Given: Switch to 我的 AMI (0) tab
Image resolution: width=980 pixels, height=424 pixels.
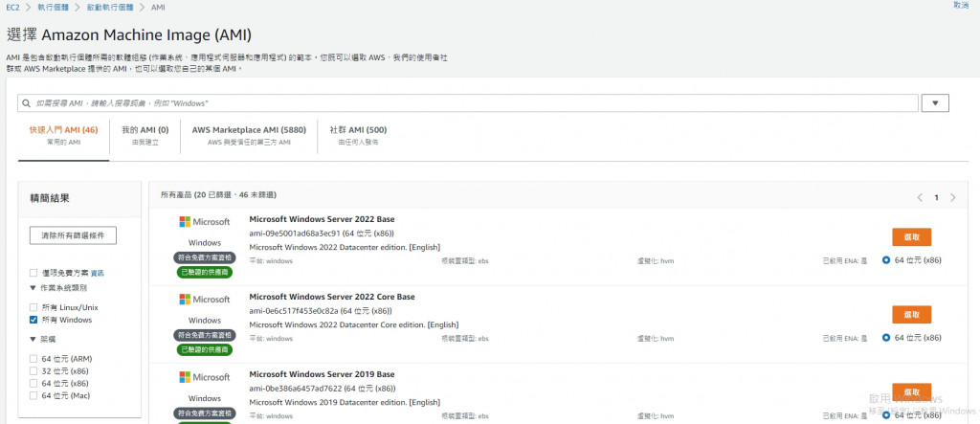Looking at the screenshot, I should click(145, 136).
